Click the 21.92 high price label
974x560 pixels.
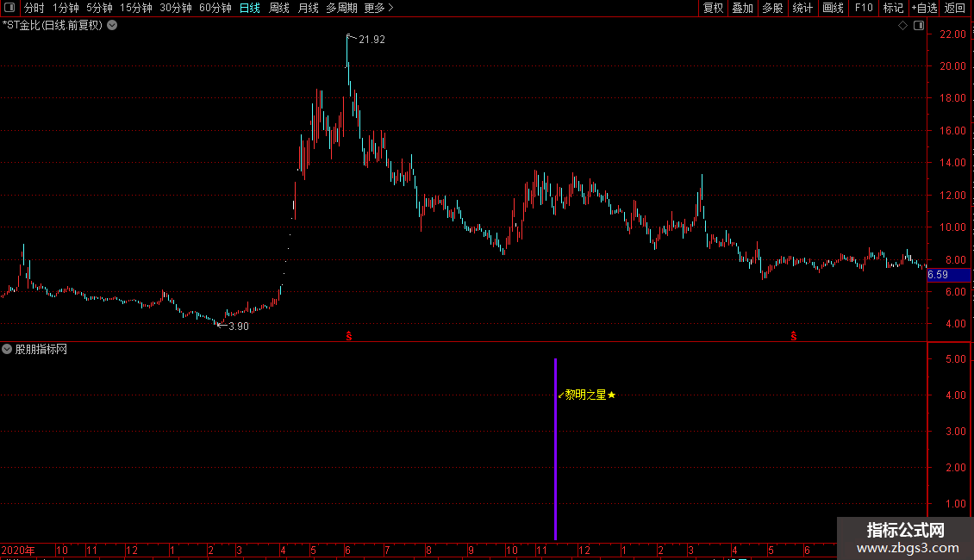click(371, 40)
